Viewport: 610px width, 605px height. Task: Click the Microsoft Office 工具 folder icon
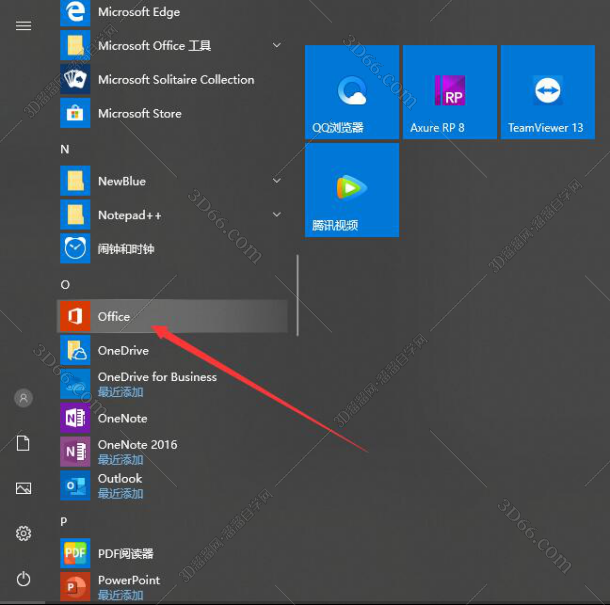point(75,46)
